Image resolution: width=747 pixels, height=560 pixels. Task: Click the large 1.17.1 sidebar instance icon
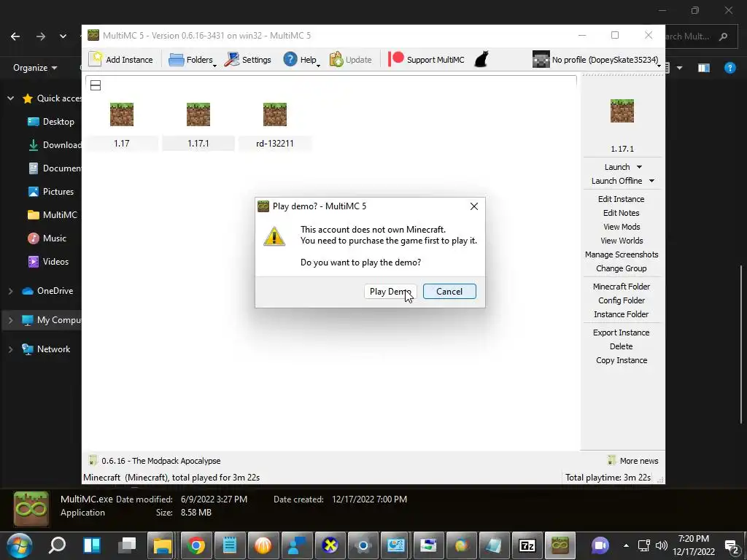pyautogui.click(x=622, y=111)
